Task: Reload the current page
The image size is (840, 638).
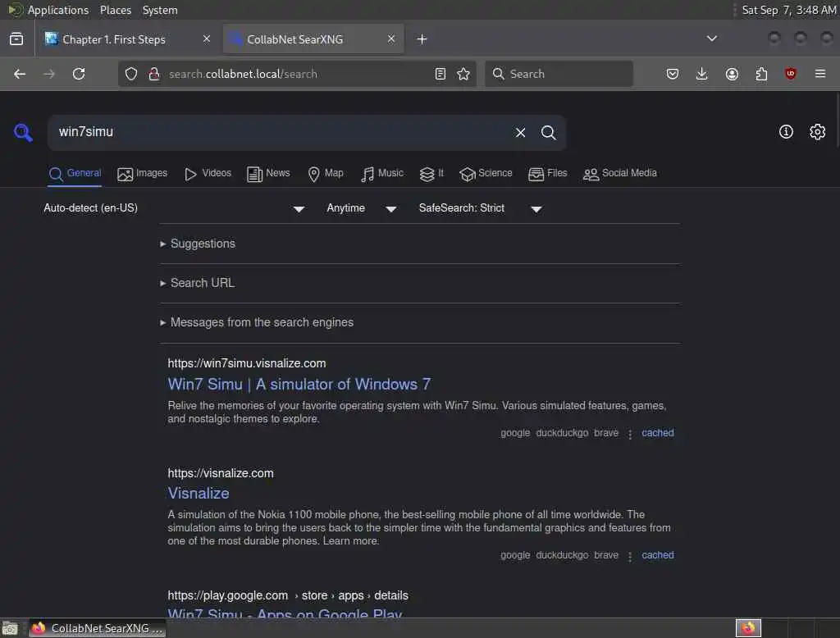Action: [79, 74]
